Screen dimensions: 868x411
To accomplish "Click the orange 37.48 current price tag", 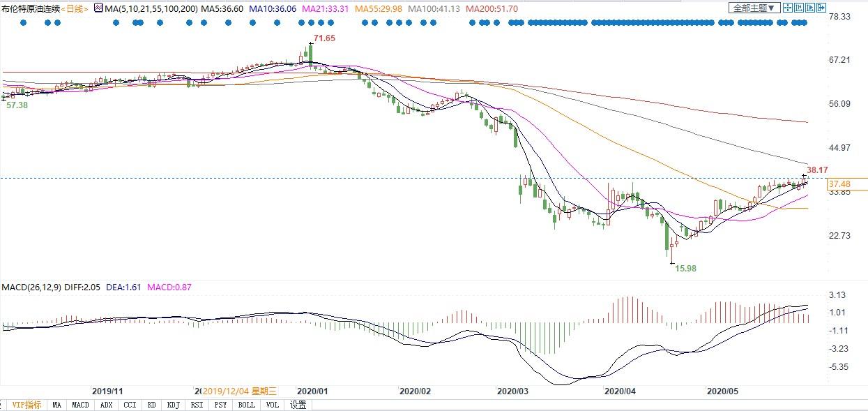I will pyautogui.click(x=838, y=184).
